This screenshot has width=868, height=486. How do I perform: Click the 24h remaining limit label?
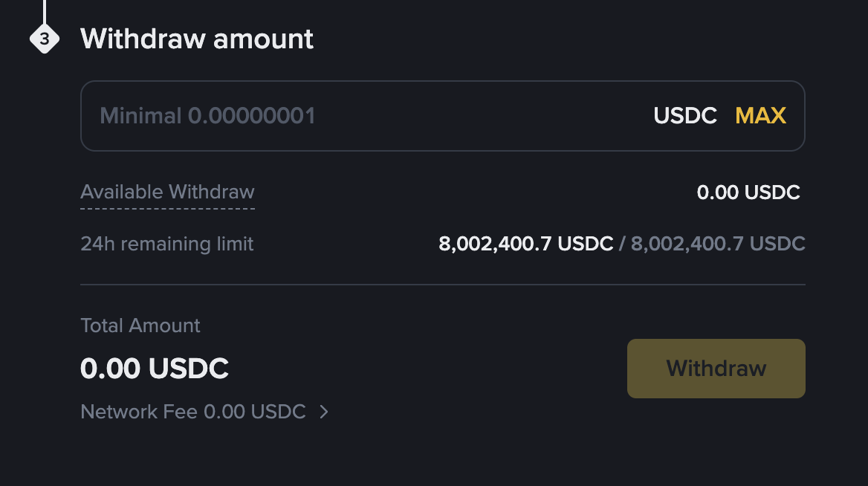[166, 243]
